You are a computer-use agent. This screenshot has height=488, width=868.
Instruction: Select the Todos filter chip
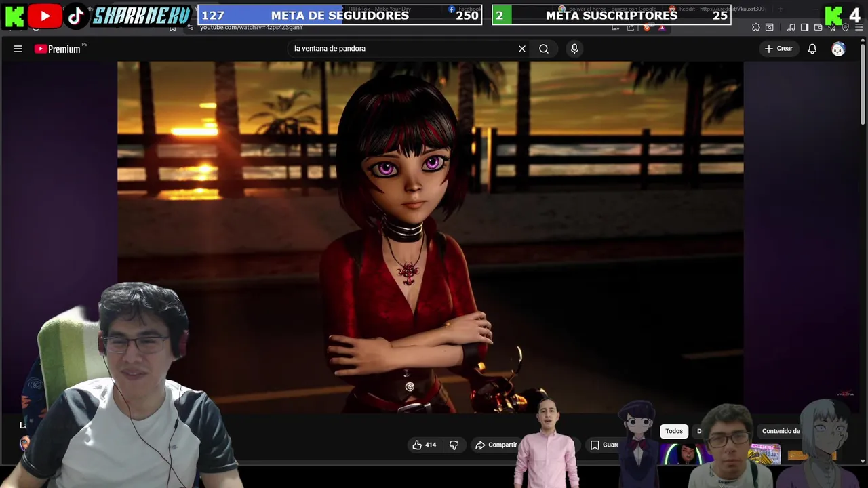(x=674, y=431)
